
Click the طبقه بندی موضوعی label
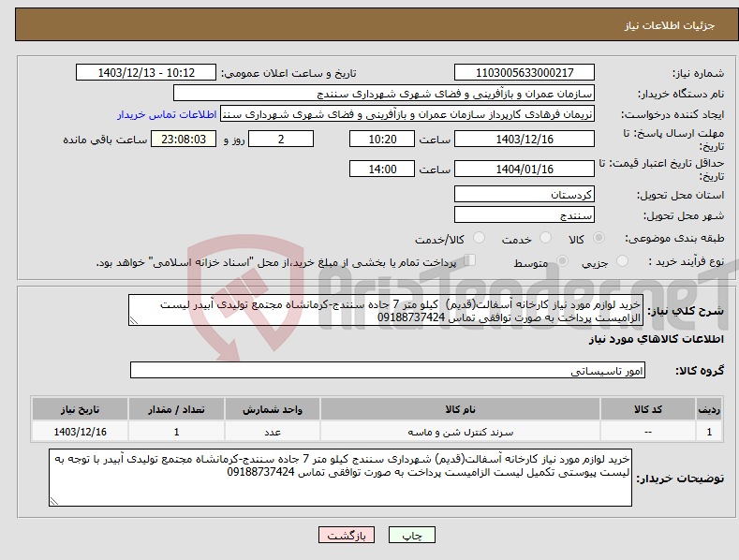[674, 239]
